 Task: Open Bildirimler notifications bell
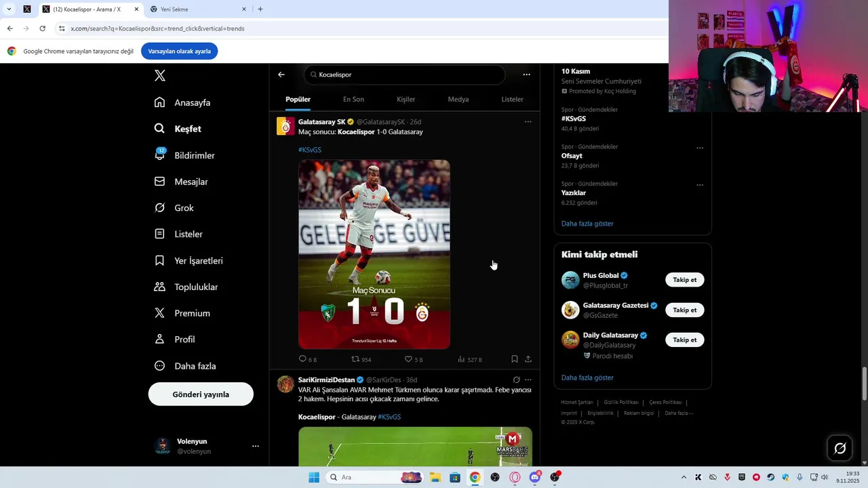(159, 155)
